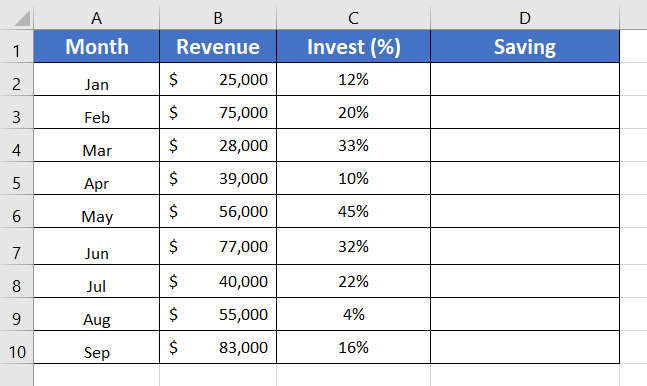Select column B header
Screen dimensions: 647x386
click(x=218, y=18)
